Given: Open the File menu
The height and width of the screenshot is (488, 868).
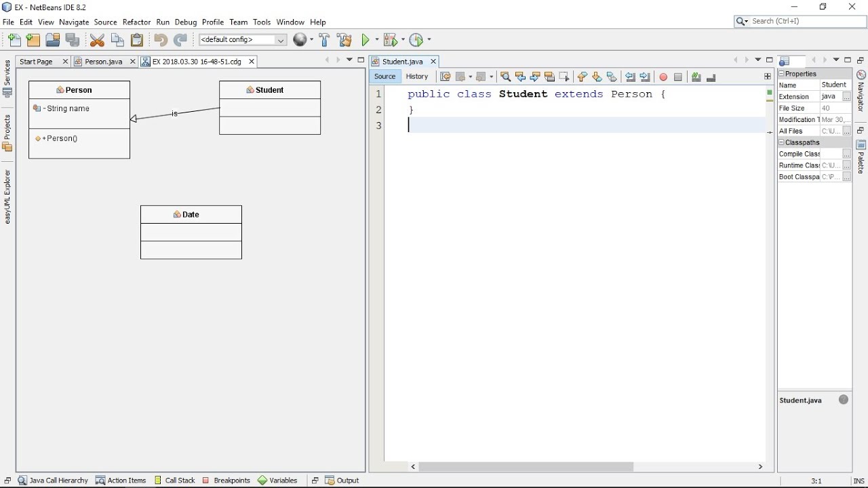Looking at the screenshot, I should tap(8, 22).
